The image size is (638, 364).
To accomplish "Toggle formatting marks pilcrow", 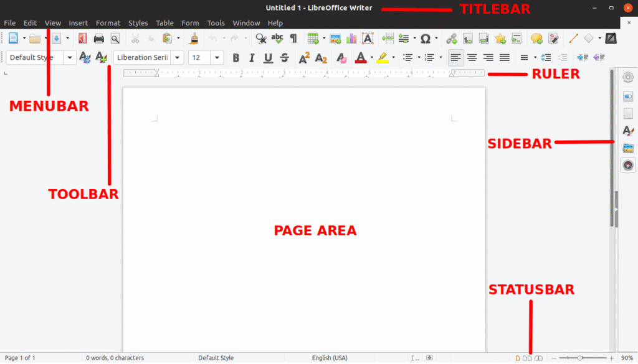I will (293, 39).
